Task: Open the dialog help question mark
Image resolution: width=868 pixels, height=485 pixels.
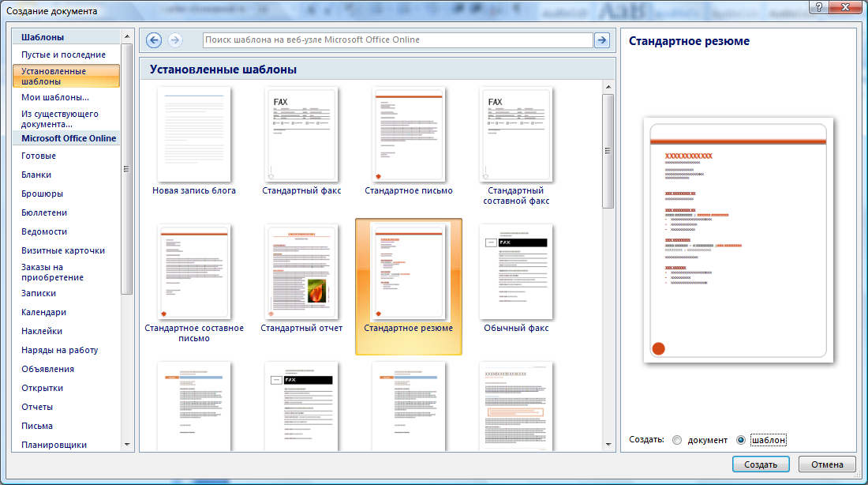Action: click(x=818, y=7)
